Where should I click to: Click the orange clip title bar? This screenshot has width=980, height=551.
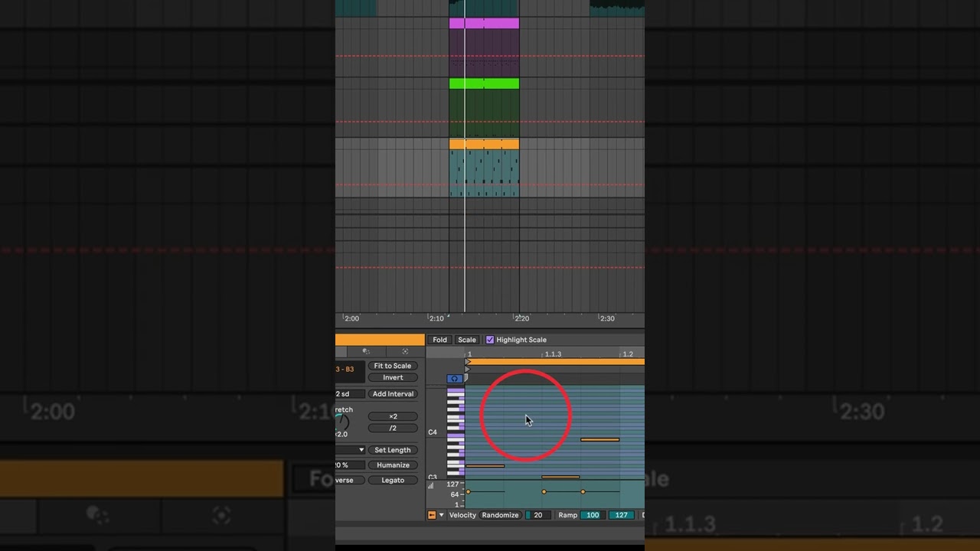380,340
